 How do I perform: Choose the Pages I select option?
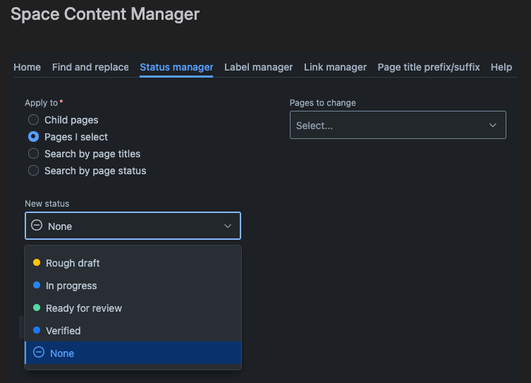(33, 136)
